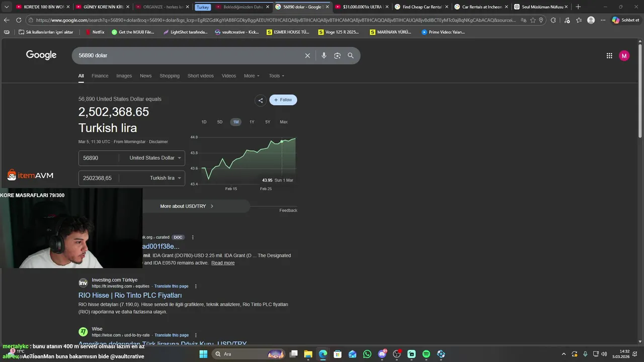Start Google voice search microphone

(x=324, y=56)
